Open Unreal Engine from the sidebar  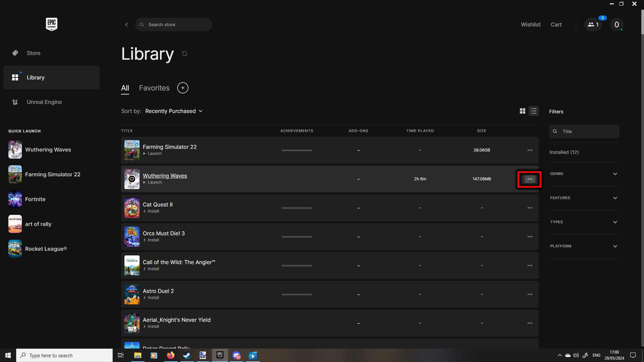click(44, 102)
